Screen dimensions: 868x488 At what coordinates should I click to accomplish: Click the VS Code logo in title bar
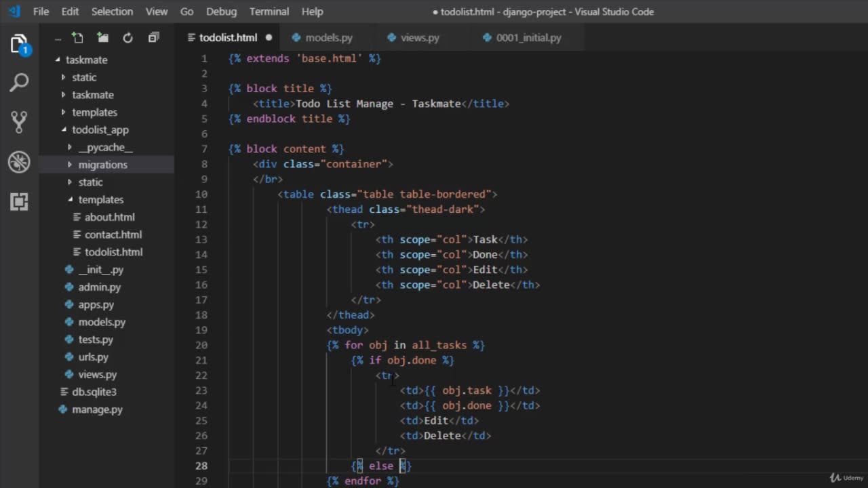point(14,12)
